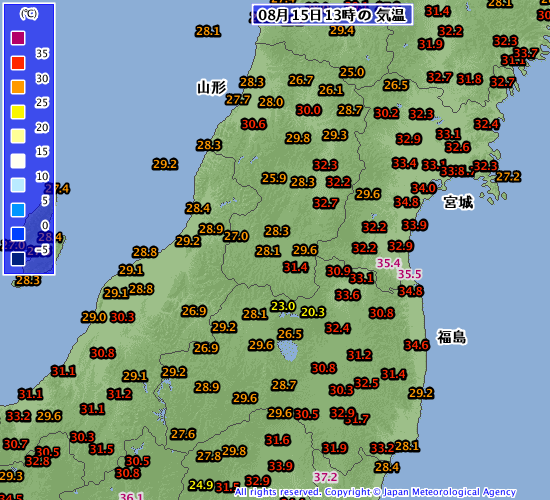Click the 山形 prefecture label
The width and height of the screenshot is (550, 500).
(212, 87)
